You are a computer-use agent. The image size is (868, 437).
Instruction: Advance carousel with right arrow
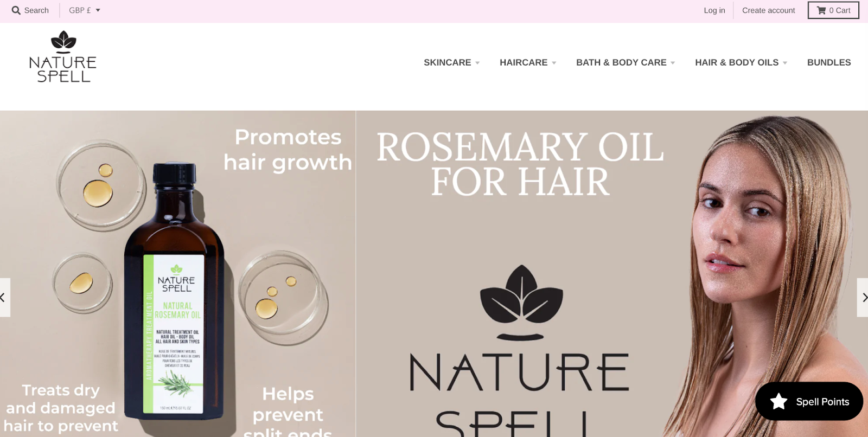[863, 297]
